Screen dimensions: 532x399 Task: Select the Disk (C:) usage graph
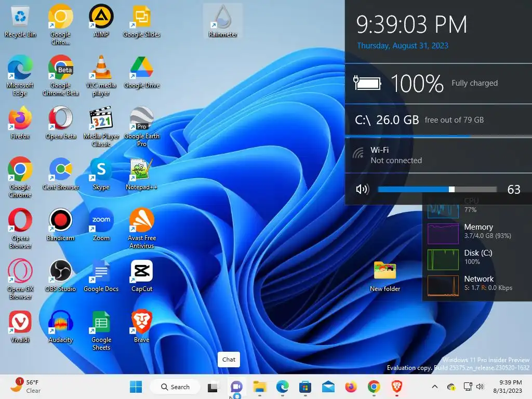coord(443,260)
